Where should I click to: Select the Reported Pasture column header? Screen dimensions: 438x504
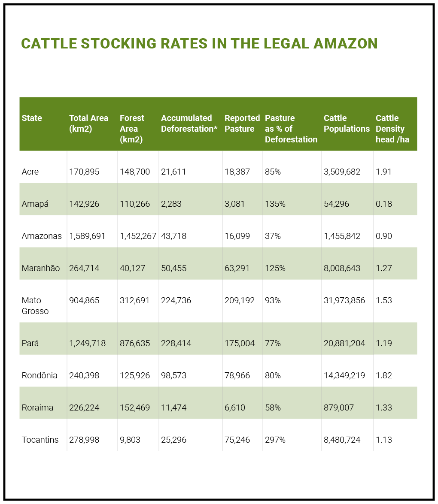pyautogui.click(x=242, y=124)
